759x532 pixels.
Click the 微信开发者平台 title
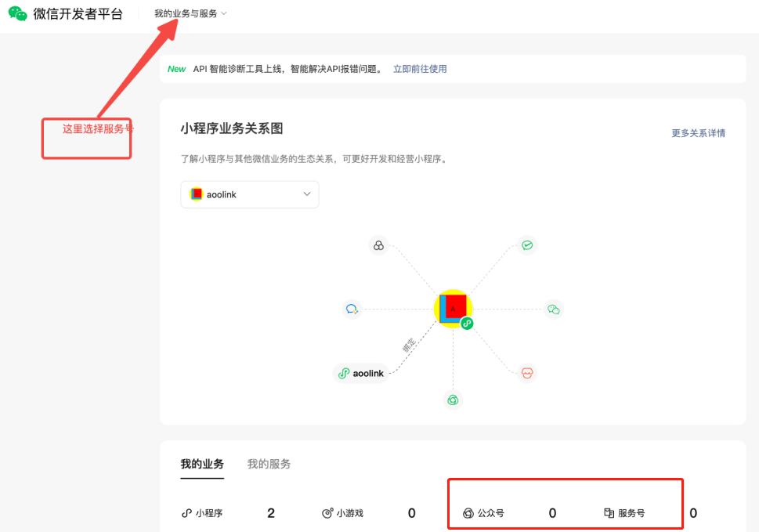tap(78, 13)
